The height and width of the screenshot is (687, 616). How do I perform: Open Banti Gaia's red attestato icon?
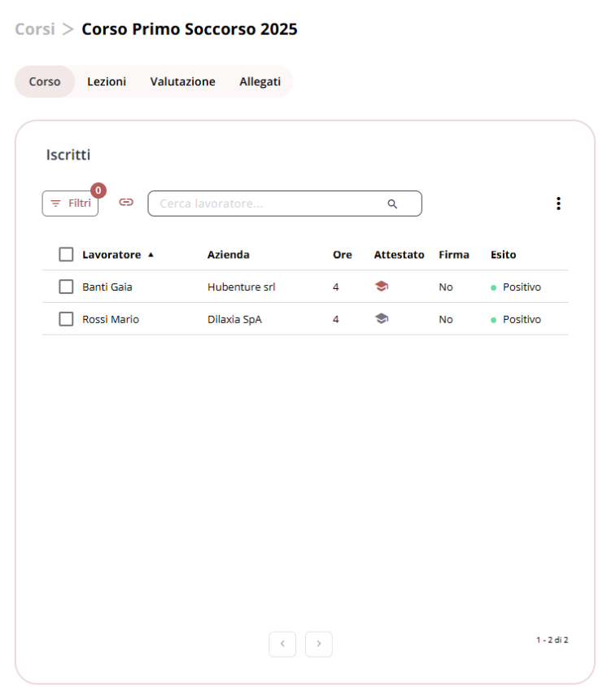(x=382, y=286)
